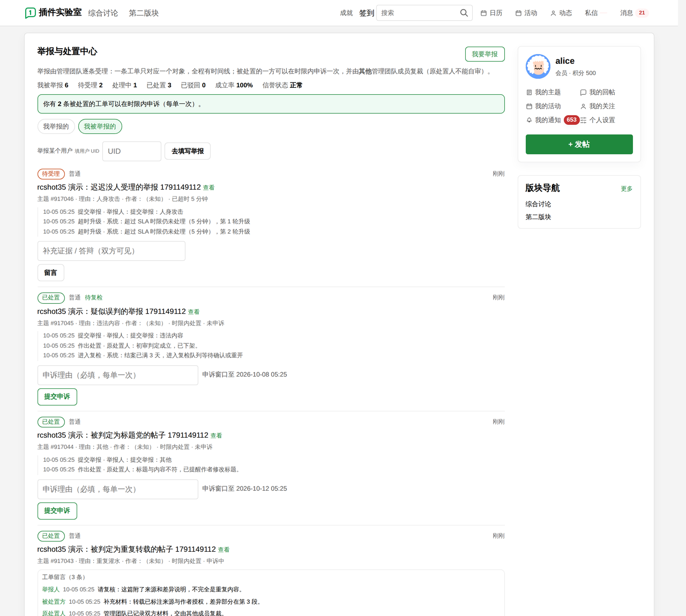Click the 我要举报 button
The height and width of the screenshot is (616, 686).
point(485,54)
